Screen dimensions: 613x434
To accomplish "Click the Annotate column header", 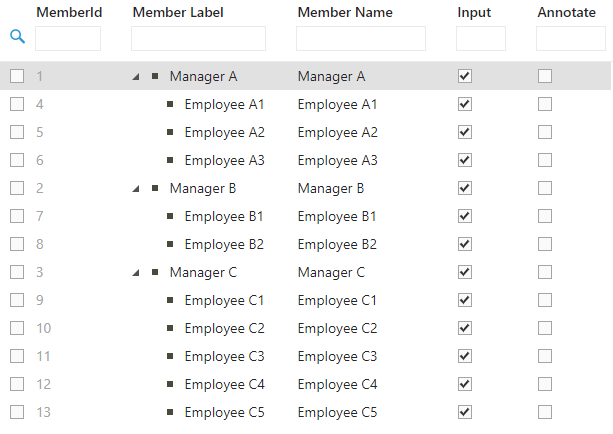I will coord(566,13).
